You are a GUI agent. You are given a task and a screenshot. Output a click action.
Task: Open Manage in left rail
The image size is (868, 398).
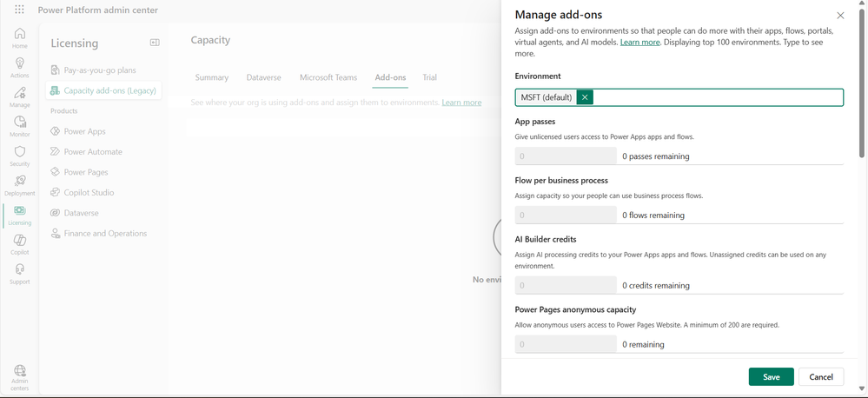pos(20,96)
